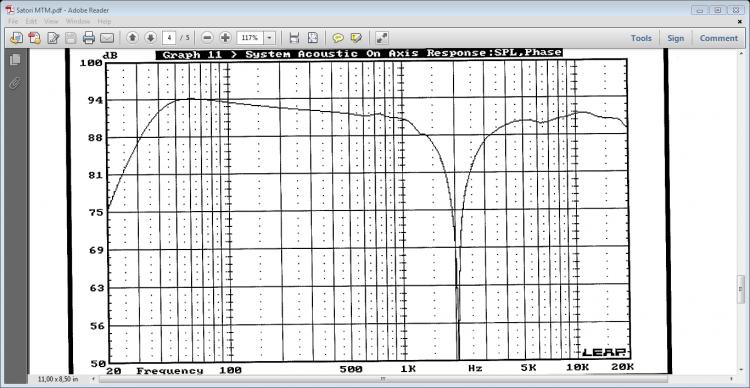Click the page number input field
750x388 pixels.
click(x=169, y=37)
